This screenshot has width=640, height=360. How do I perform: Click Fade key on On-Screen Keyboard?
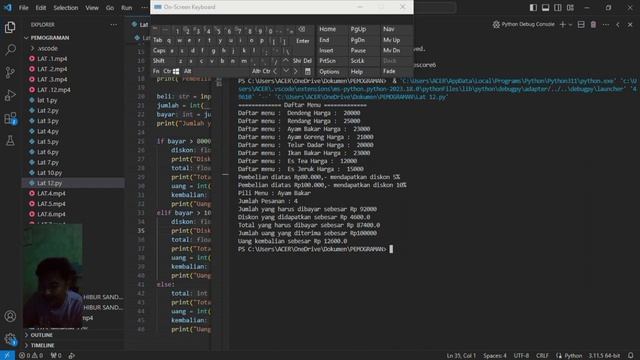click(389, 71)
